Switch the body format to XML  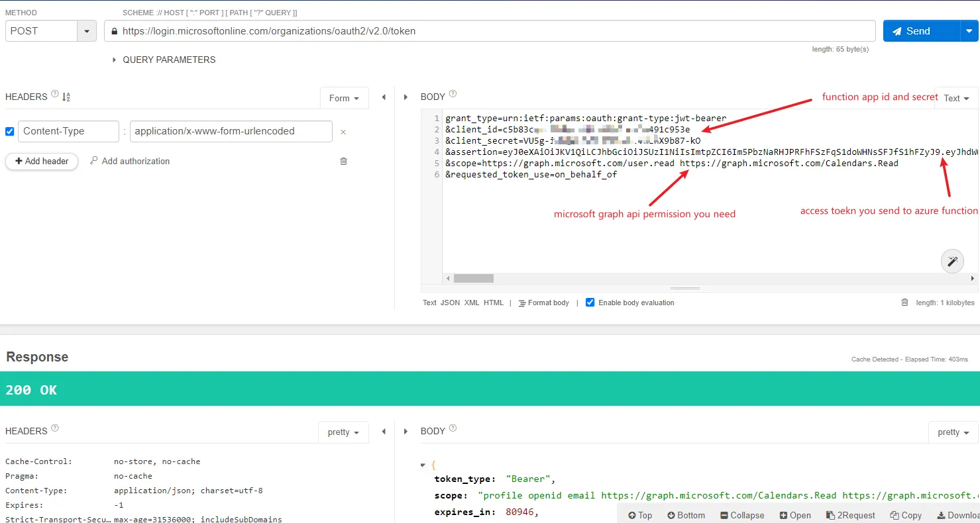[471, 303]
